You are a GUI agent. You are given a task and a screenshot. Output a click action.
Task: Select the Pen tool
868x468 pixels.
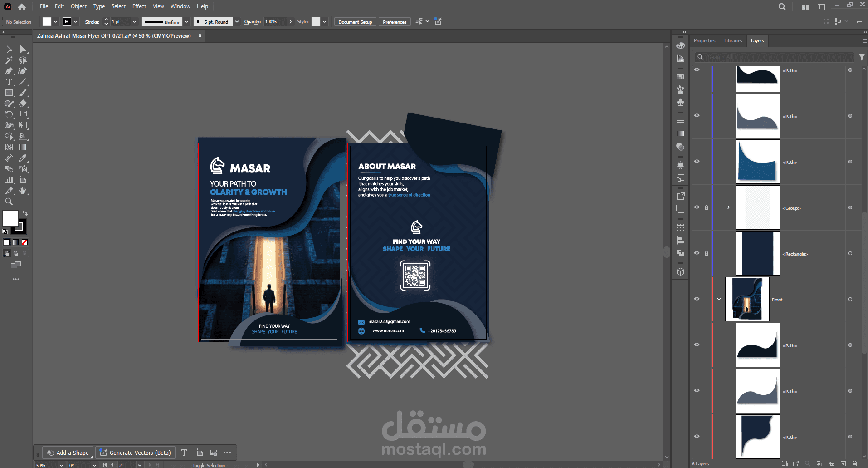coord(9,71)
